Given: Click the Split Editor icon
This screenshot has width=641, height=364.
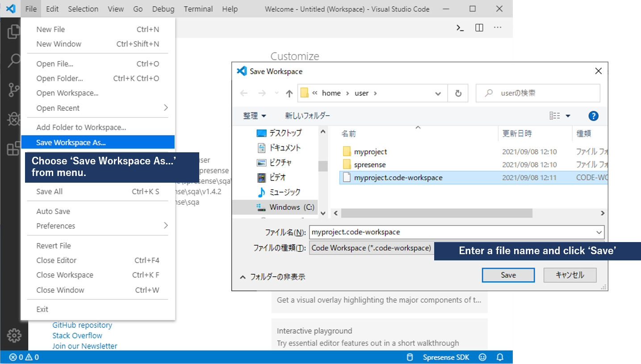Looking at the screenshot, I should coord(479,27).
